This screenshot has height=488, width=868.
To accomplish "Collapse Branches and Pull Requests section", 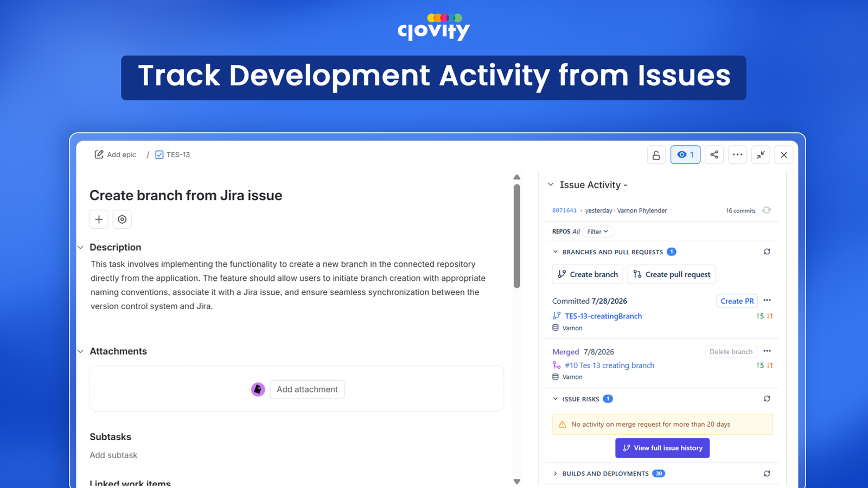I will click(555, 252).
